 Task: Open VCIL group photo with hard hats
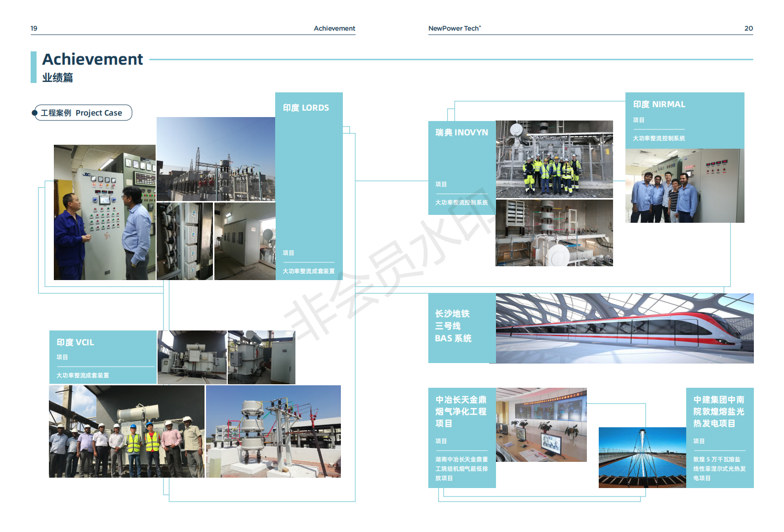(126, 431)
